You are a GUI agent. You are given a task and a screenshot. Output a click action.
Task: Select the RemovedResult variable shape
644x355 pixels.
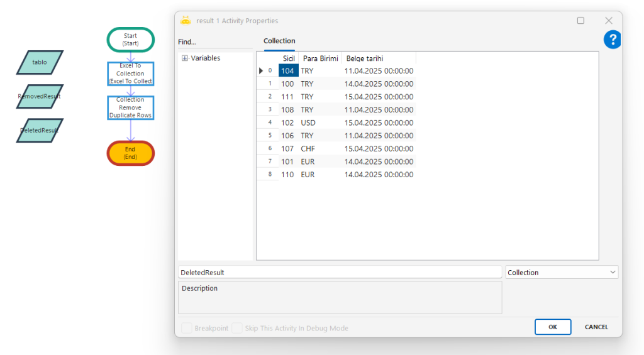click(40, 96)
